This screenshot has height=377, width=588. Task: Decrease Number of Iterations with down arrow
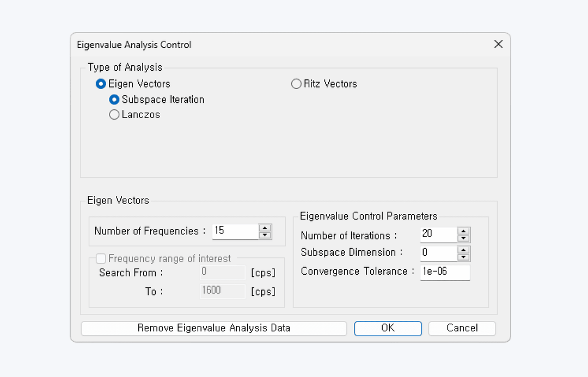pos(463,238)
